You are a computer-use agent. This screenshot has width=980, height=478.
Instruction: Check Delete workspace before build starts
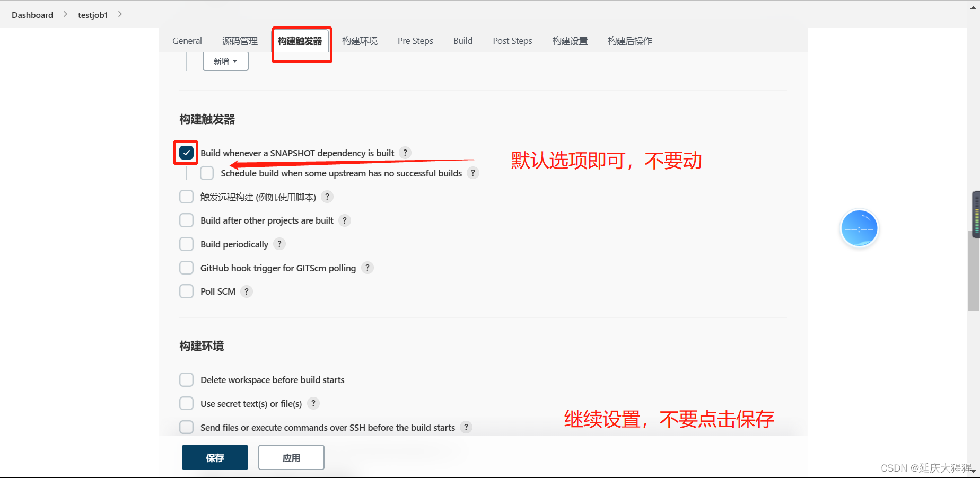click(x=186, y=379)
